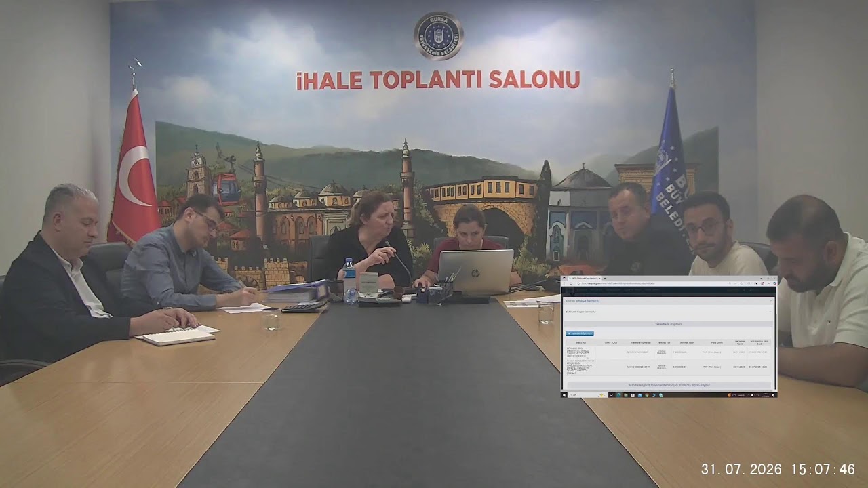Select the second bidder row amount 3.000.000,00

pos(680,367)
